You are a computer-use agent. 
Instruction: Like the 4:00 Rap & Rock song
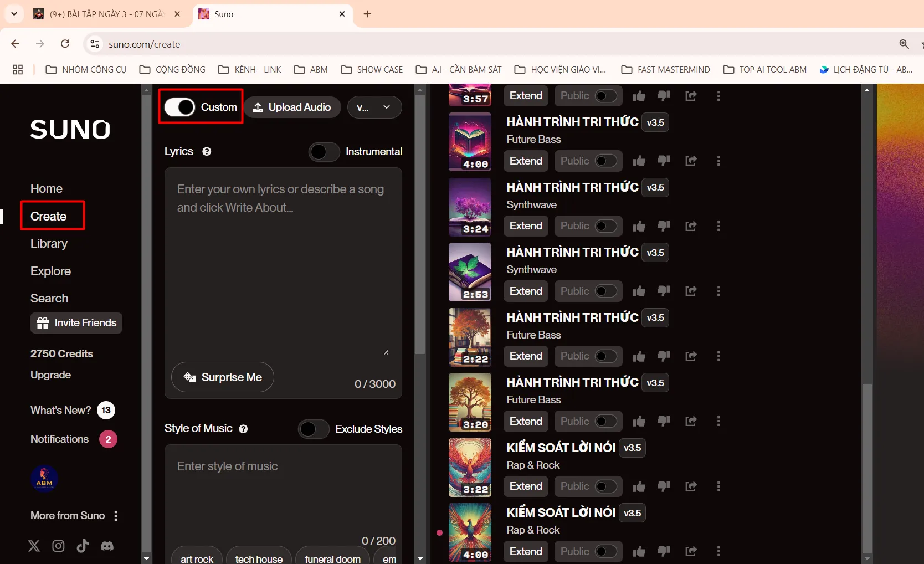pyautogui.click(x=639, y=551)
